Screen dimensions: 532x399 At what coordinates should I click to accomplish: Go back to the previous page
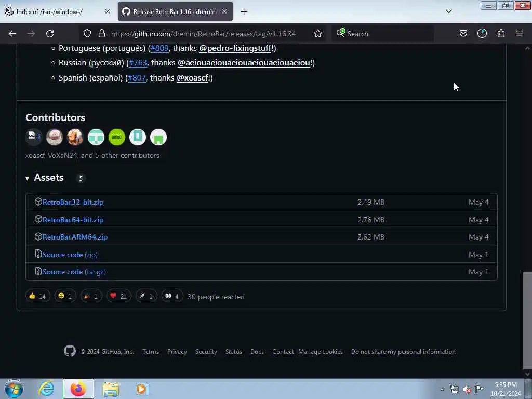(x=12, y=34)
